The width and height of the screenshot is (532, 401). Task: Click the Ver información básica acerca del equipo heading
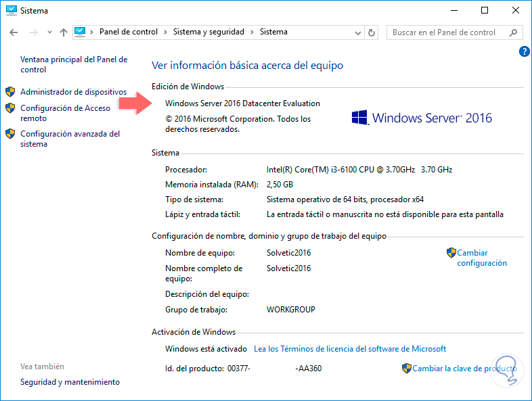(247, 65)
